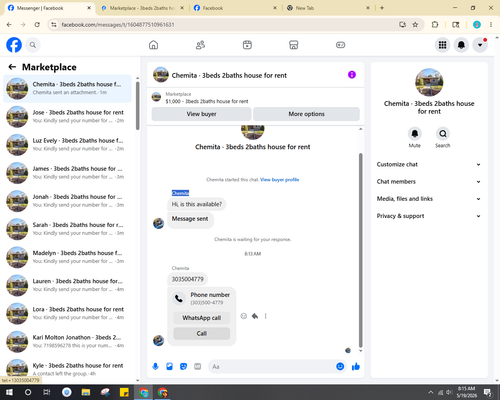Open Lauren conversation in the list
The height and width of the screenshot is (400, 500).
[67, 285]
